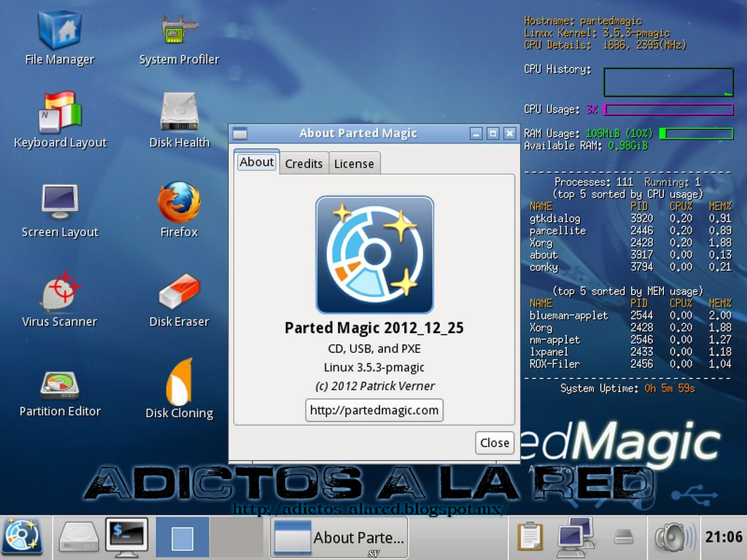
Task: Open the Partition Editor desktop icon
Action: [x=60, y=393]
